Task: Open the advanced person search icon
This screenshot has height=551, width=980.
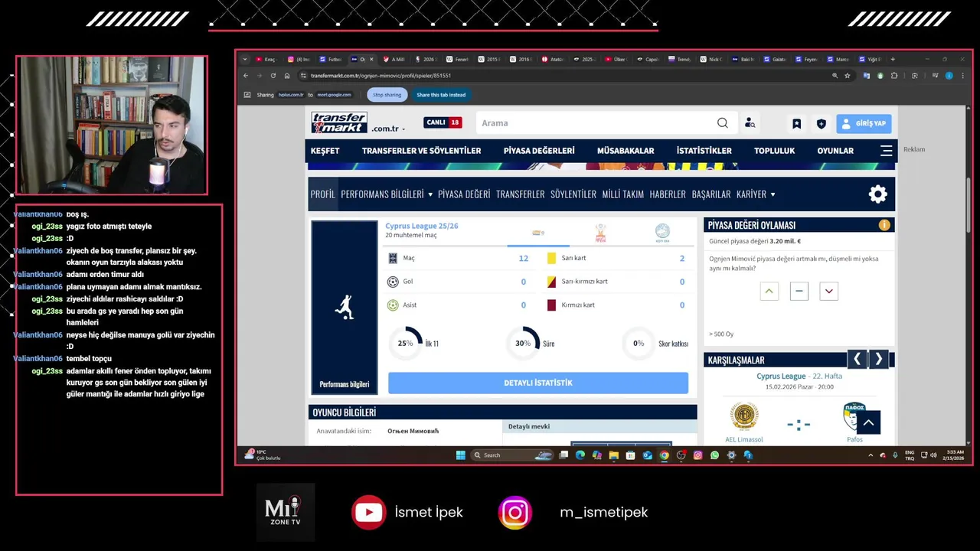Action: point(750,123)
